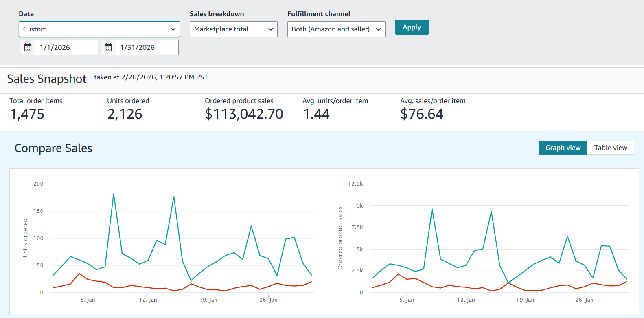Expand the Fulfillment channel dropdown
Viewport: 644px width, 318px height.
(336, 29)
